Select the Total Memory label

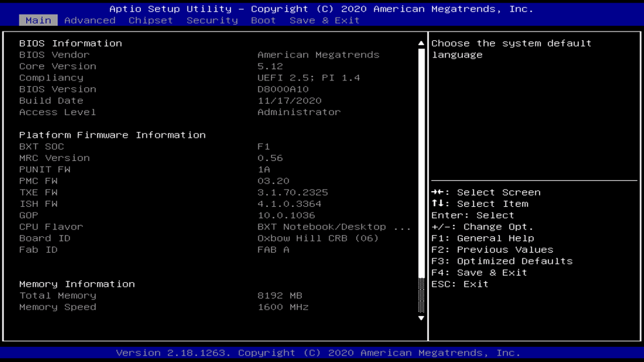(x=57, y=295)
